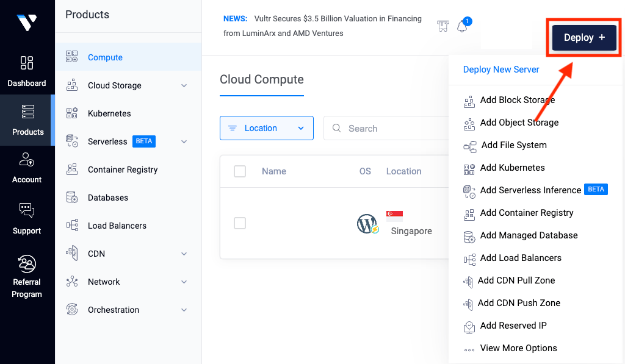Click the Container Registry sidebar icon
This screenshot has height=364, width=625.
click(72, 170)
